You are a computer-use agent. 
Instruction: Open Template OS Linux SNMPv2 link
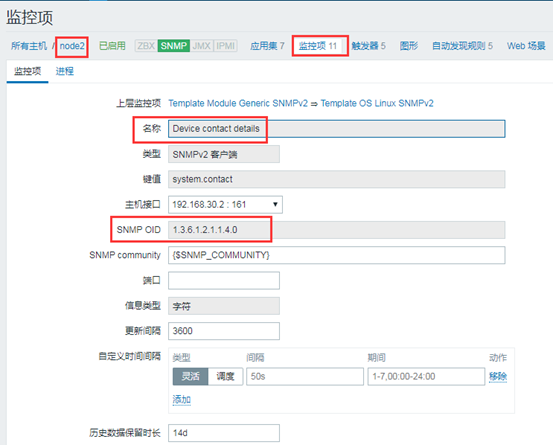377,103
